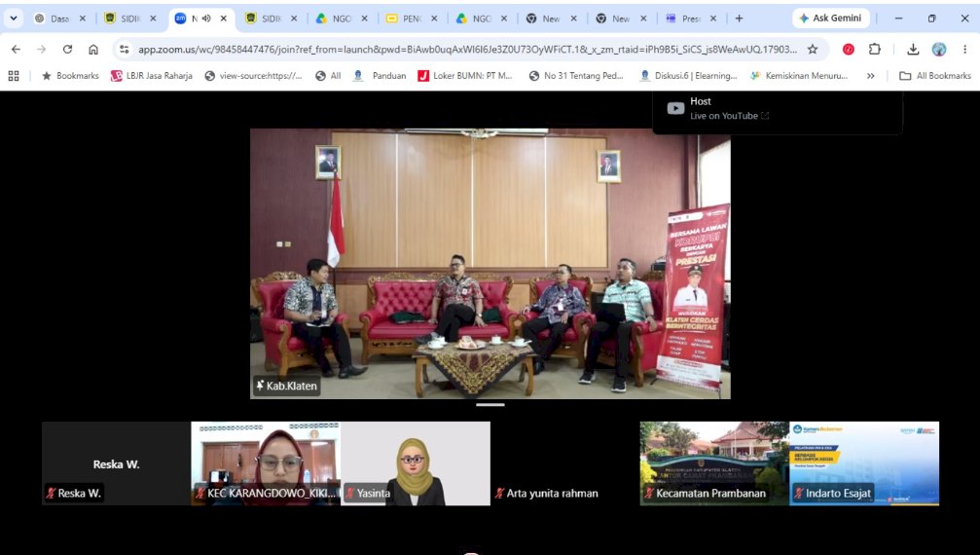Open the Diskusi.6 Elearning bookmark
The height and width of the screenshot is (555, 980).
(687, 76)
